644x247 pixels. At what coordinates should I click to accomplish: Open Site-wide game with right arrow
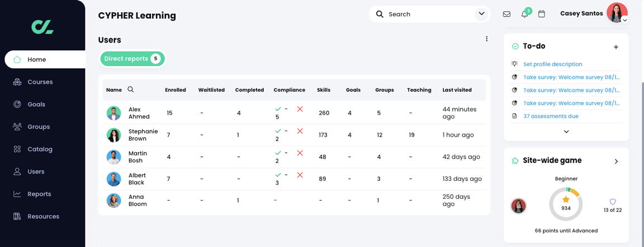[x=616, y=161]
